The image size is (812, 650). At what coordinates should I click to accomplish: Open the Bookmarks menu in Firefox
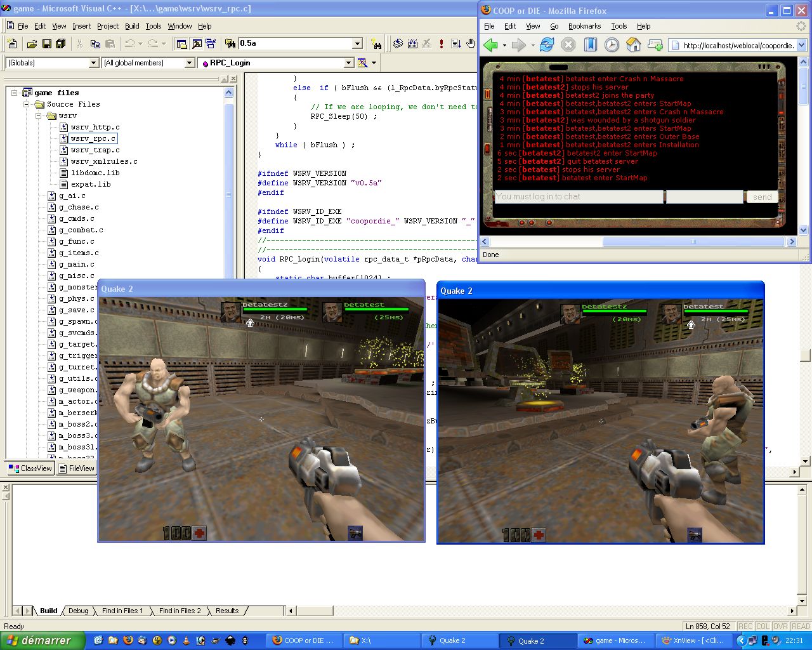pyautogui.click(x=584, y=26)
